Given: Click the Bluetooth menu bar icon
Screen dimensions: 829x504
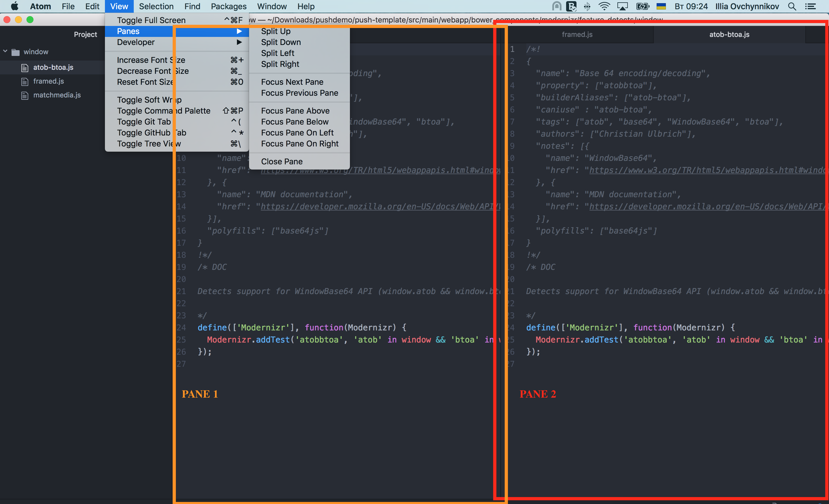Looking at the screenshot, I should pos(587,6).
